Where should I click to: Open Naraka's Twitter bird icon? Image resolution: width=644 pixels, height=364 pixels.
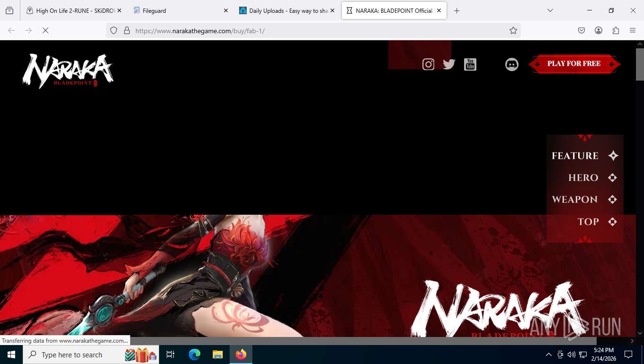click(x=449, y=64)
